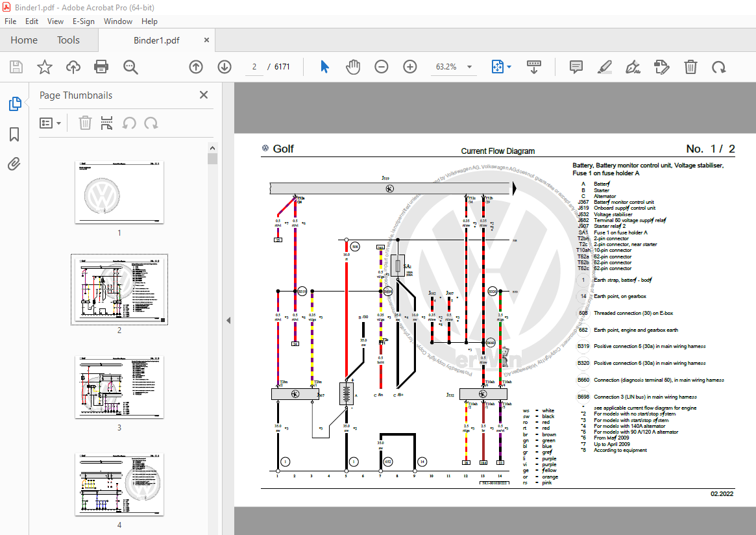Open the Edit menu
The image size is (756, 535).
(x=32, y=21)
